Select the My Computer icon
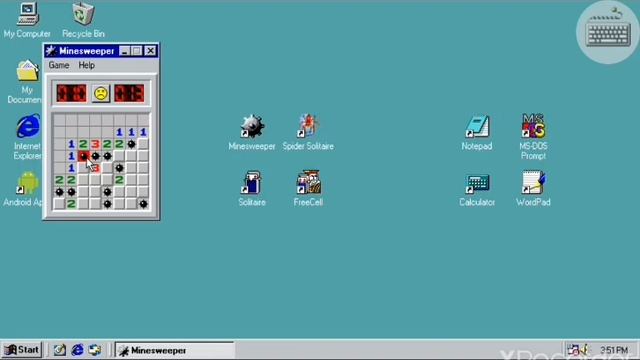This screenshot has height=360, width=640. [x=27, y=20]
